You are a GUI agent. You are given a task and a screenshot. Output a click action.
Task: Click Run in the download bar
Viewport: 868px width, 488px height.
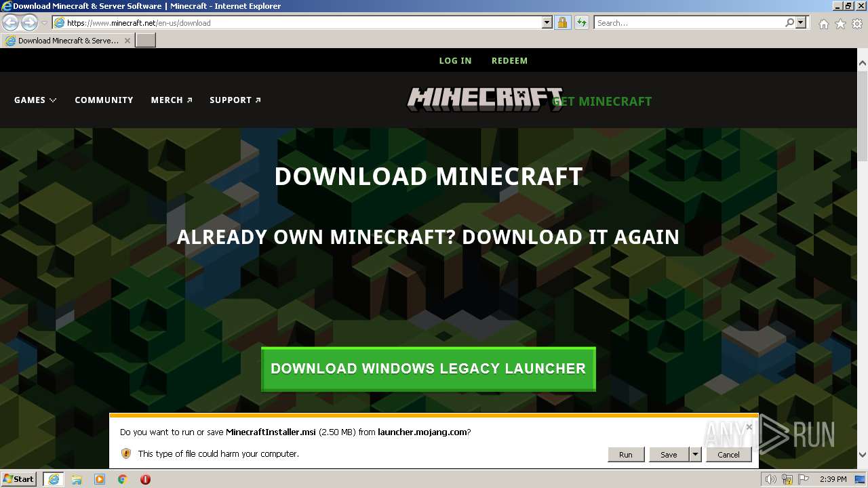[x=626, y=454]
